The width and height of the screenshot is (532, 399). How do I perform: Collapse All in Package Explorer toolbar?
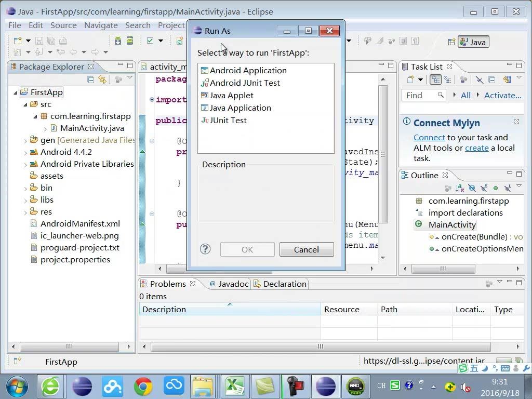pos(90,80)
